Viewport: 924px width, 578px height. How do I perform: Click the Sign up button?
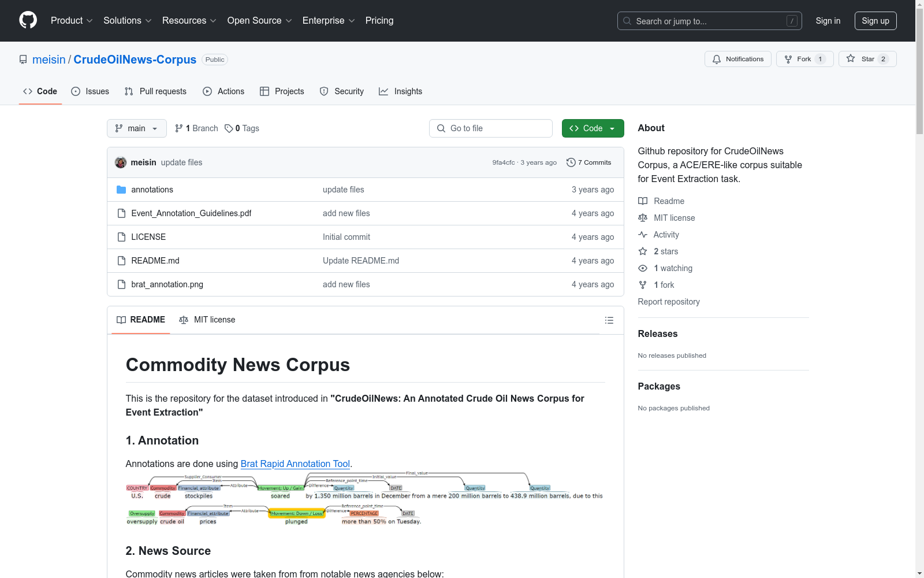(875, 21)
